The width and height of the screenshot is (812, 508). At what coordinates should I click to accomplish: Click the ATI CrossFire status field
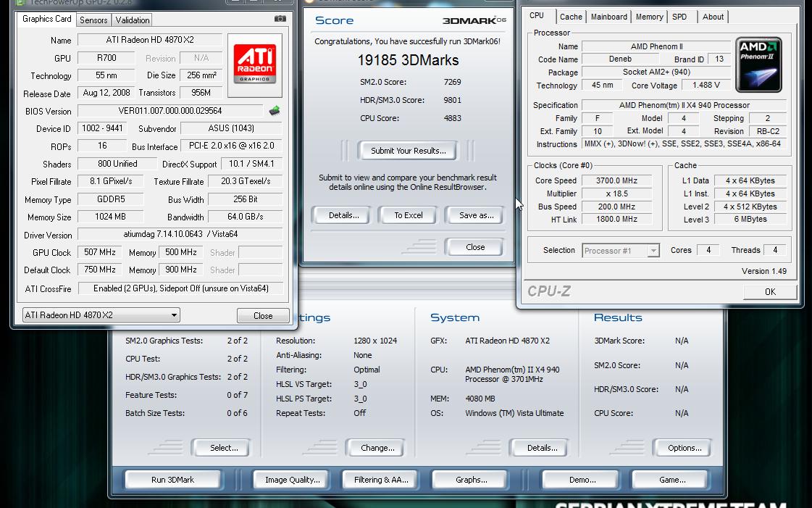(x=181, y=288)
